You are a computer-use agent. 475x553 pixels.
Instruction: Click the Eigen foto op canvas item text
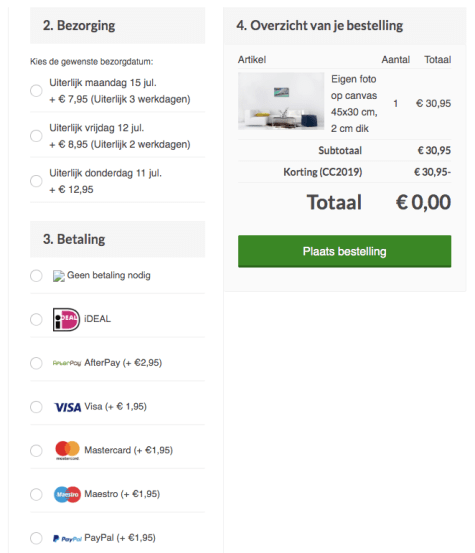coord(354,104)
